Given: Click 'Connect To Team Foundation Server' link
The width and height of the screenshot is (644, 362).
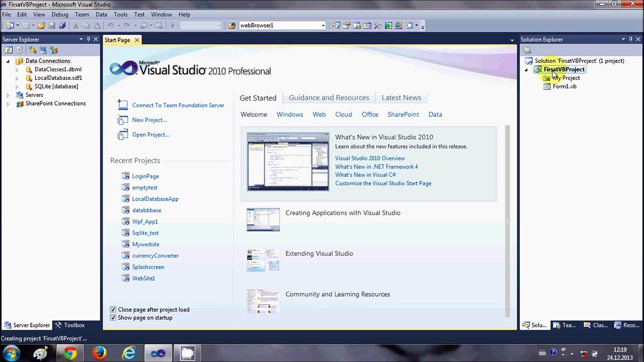Looking at the screenshot, I should [x=178, y=105].
